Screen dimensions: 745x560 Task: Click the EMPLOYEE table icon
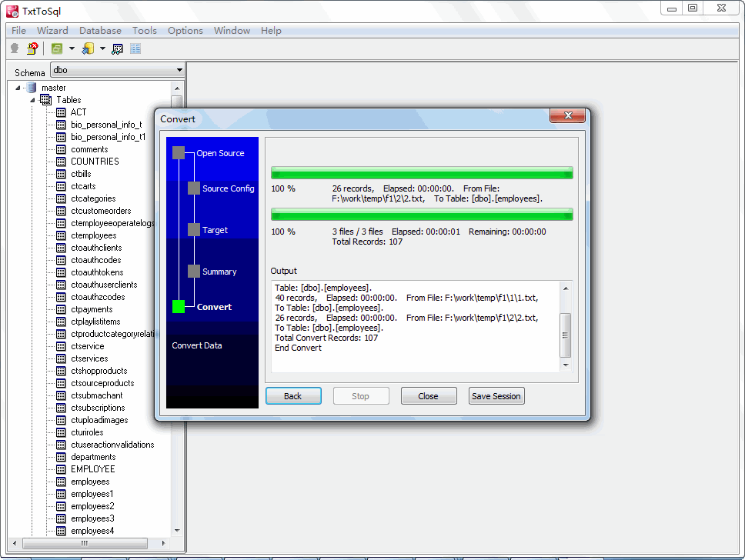[61, 470]
